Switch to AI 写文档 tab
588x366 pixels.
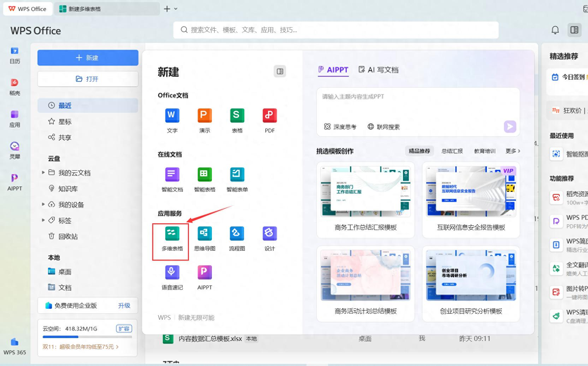coord(379,70)
